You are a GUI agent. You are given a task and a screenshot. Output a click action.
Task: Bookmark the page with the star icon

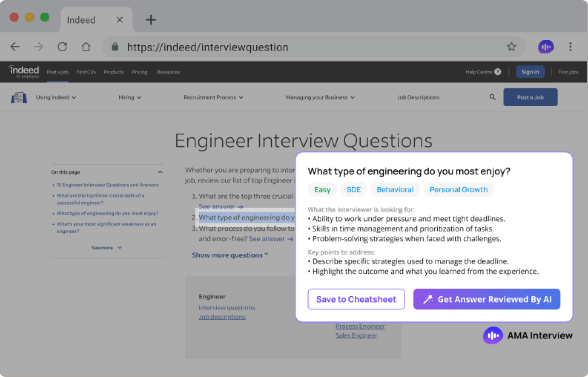tap(511, 47)
